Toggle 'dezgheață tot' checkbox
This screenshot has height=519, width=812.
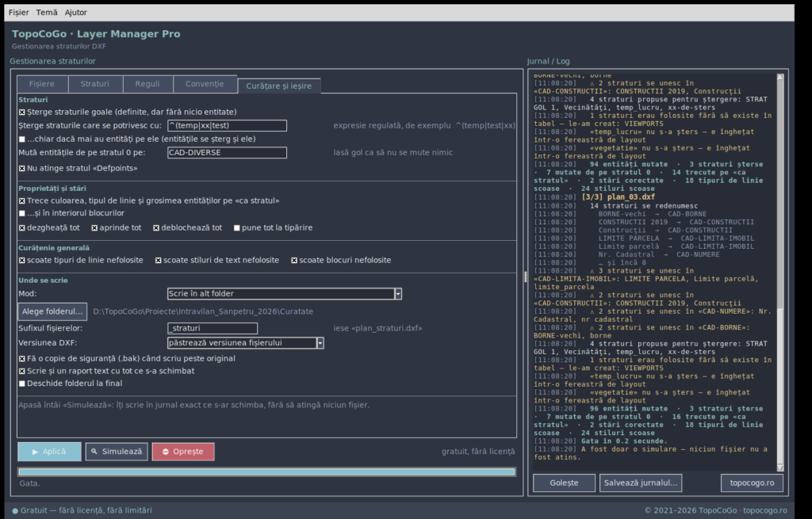pos(21,227)
